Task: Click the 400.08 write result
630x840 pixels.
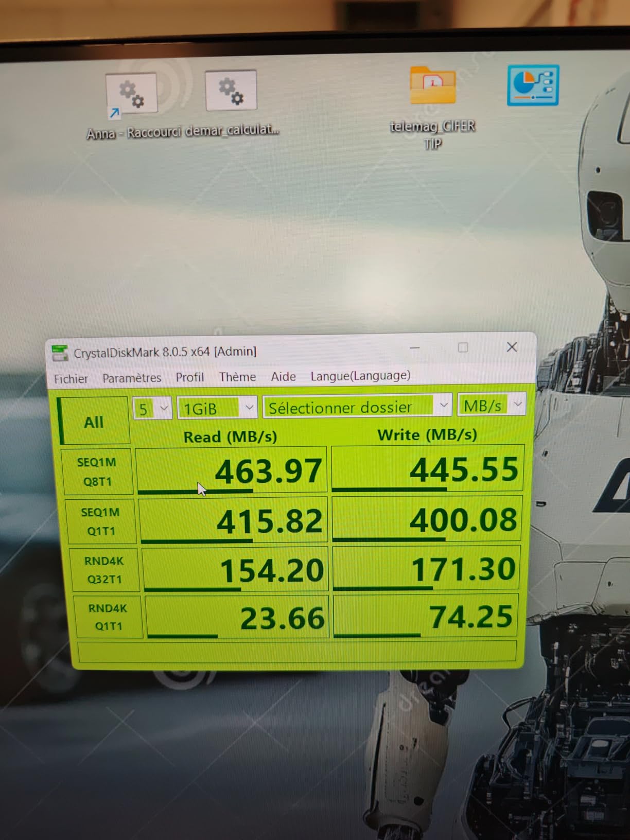Action: (427, 519)
